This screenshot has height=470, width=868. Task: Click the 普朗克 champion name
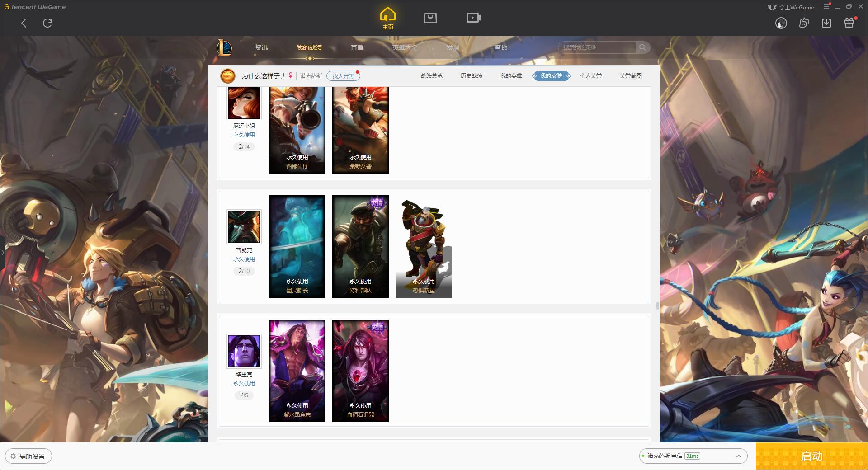pyautogui.click(x=244, y=250)
